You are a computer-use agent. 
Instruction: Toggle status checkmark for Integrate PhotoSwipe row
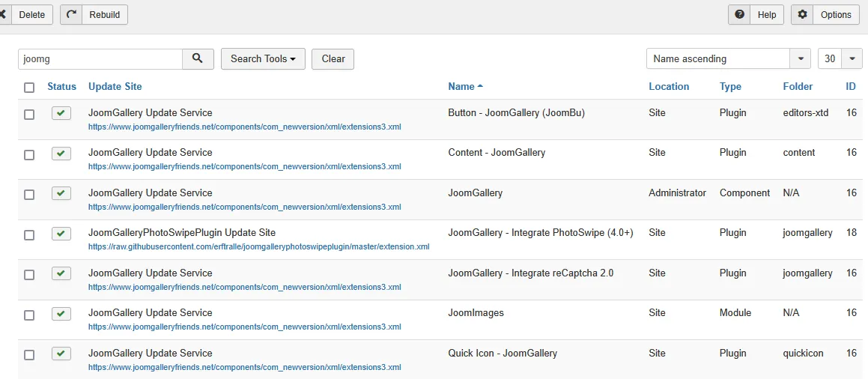pyautogui.click(x=61, y=234)
